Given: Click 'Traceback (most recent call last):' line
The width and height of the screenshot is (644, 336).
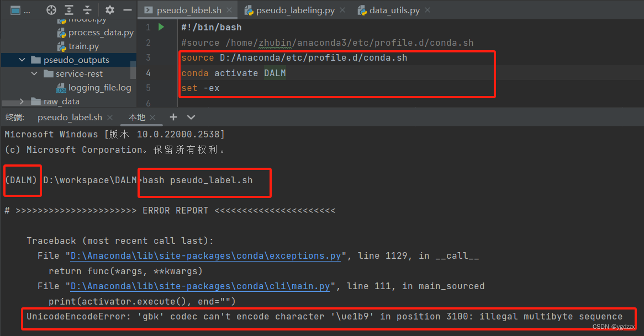Looking at the screenshot, I should (x=120, y=241).
